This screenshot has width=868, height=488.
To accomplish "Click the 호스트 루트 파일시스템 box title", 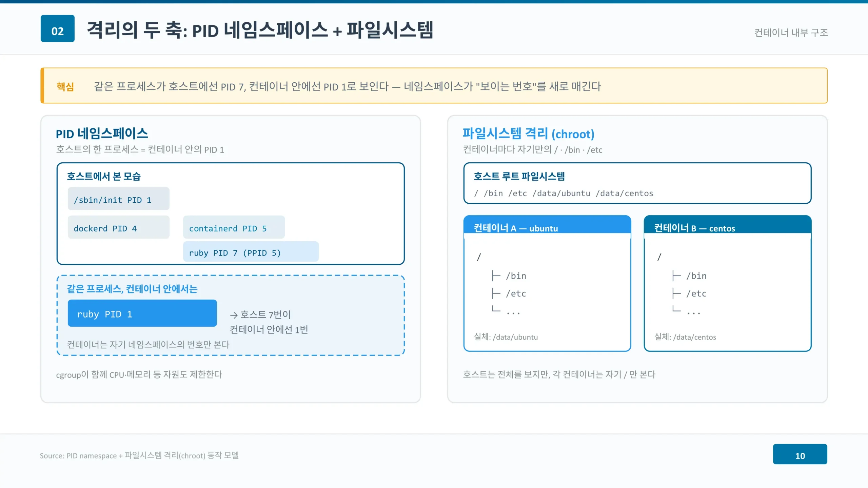I will (519, 176).
